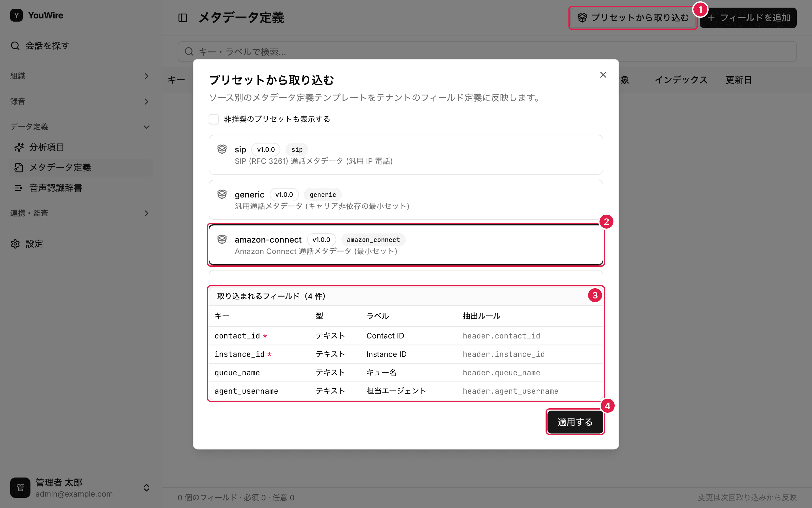Click header.queue_name extraction rule
The width and height of the screenshot is (812, 508).
(501, 373)
